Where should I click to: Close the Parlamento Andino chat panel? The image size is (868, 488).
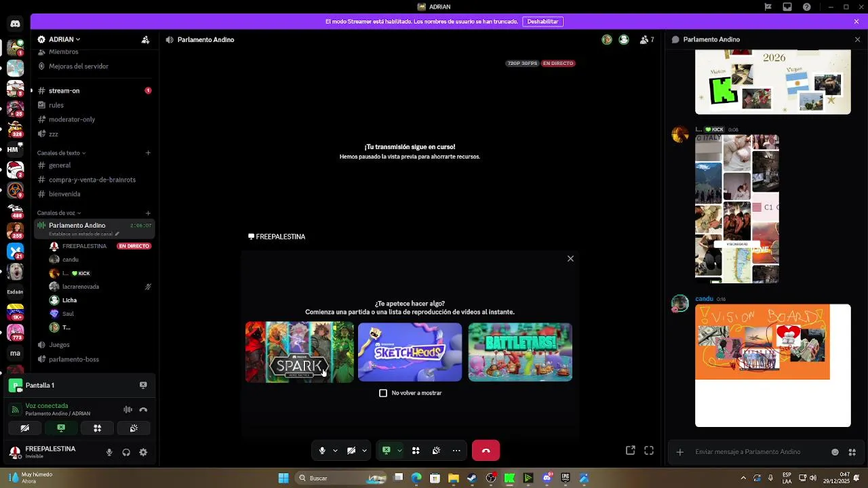[857, 39]
